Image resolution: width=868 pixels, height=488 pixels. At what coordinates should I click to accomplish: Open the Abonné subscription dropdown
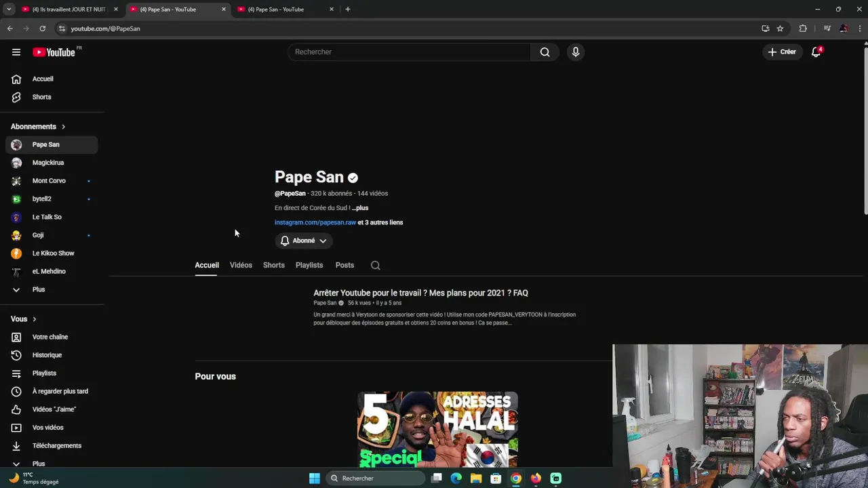click(303, 241)
